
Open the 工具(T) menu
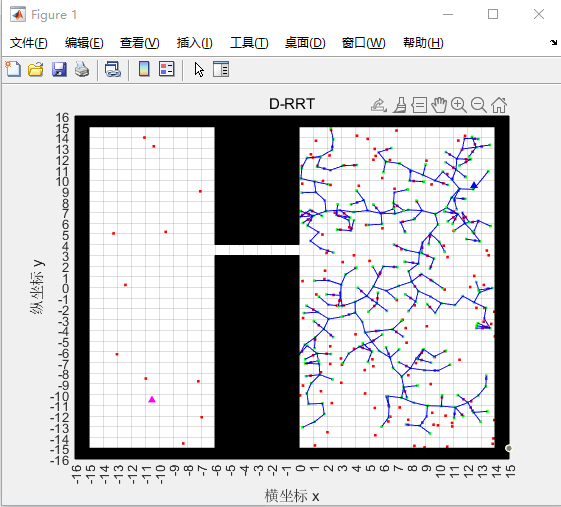click(x=249, y=43)
